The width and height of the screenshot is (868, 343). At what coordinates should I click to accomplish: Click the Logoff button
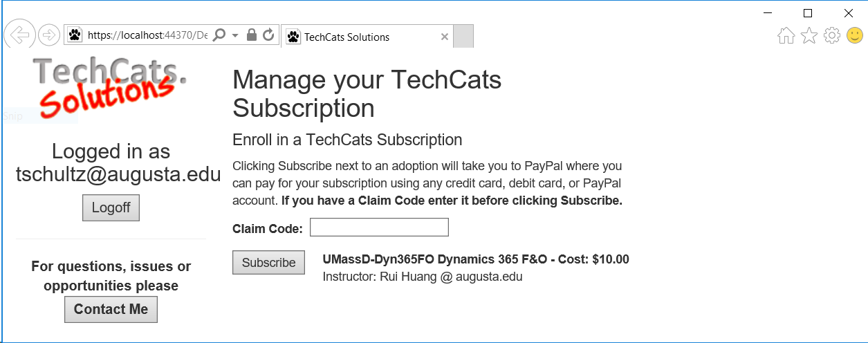(x=111, y=208)
